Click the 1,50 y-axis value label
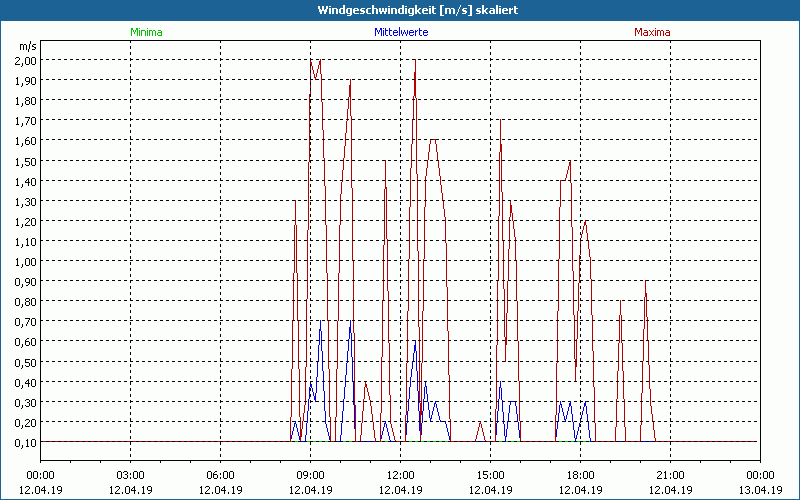This screenshot has width=800, height=500. tap(25, 161)
